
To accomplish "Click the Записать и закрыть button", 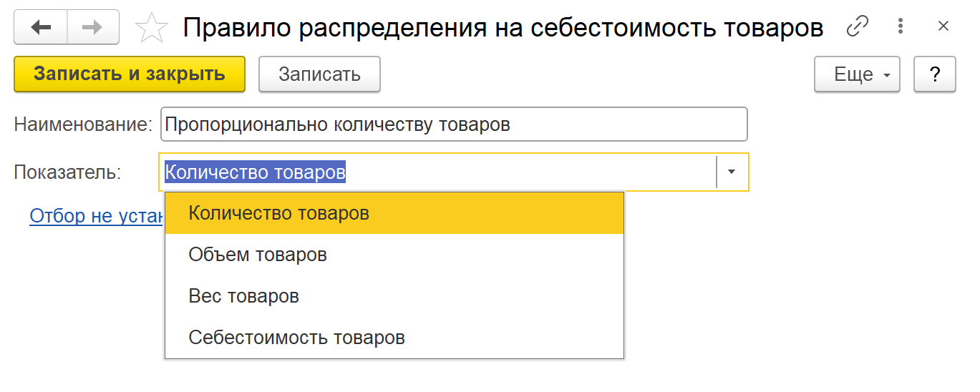I will tap(130, 74).
